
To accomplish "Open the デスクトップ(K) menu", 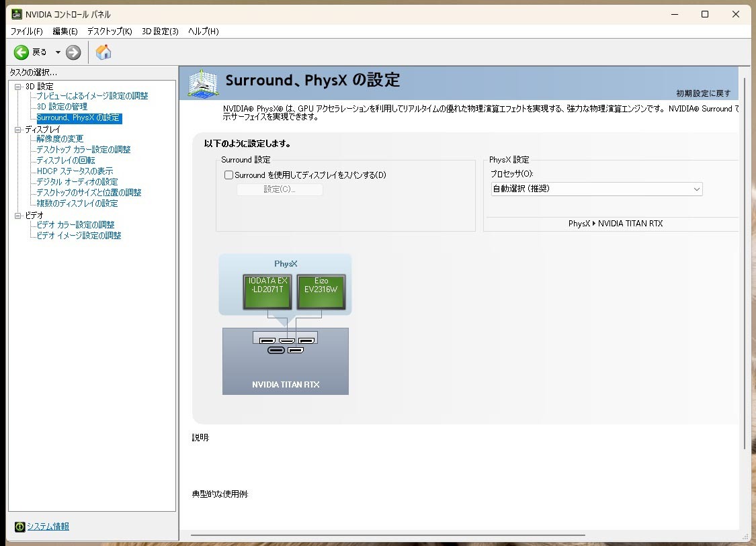I will pos(110,32).
